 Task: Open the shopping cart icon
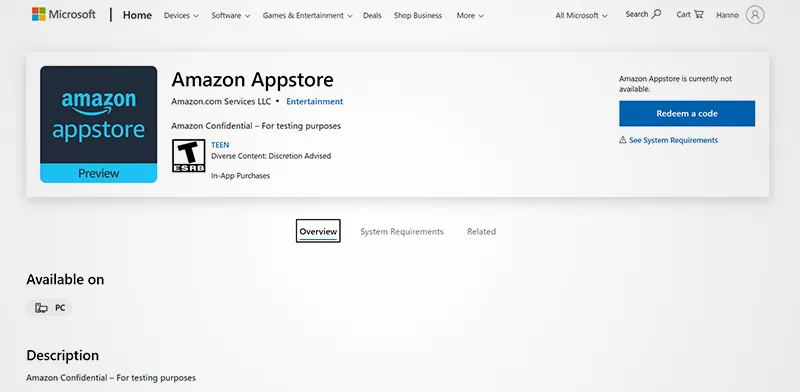tap(698, 14)
